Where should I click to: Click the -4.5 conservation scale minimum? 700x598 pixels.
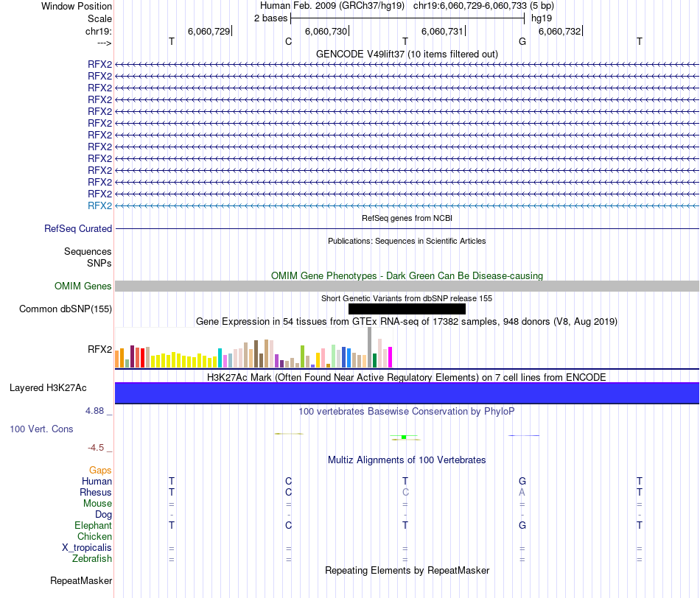[96, 448]
